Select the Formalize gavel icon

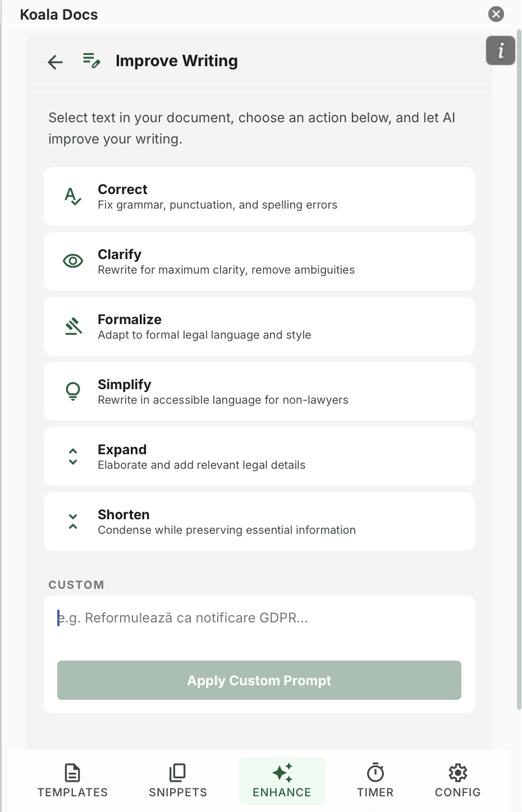(x=72, y=326)
